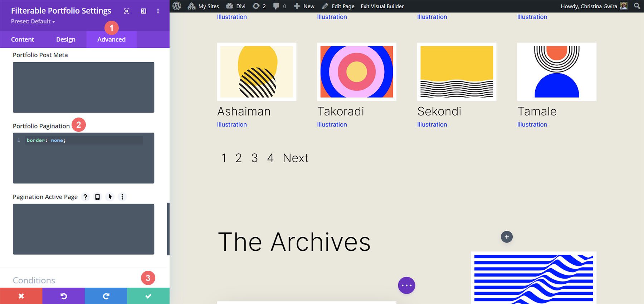The height and width of the screenshot is (304, 644).
Task: Toggle the sidebar snap layout icon
Action: tap(143, 11)
